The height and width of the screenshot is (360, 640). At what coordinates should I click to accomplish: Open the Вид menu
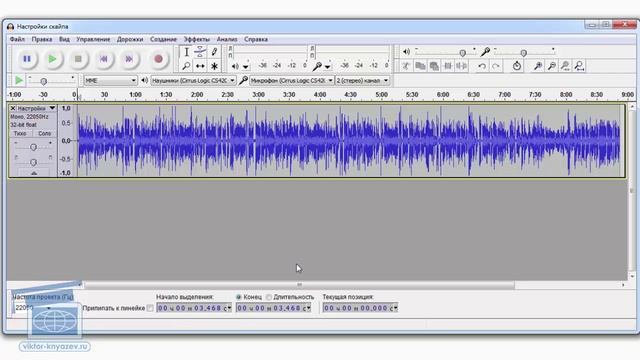(64, 39)
